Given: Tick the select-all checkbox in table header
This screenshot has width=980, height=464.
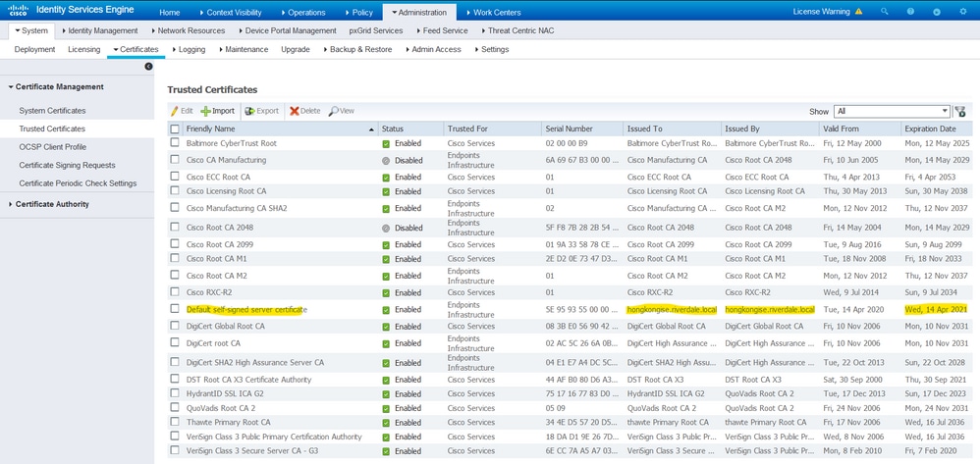Looking at the screenshot, I should [x=175, y=129].
